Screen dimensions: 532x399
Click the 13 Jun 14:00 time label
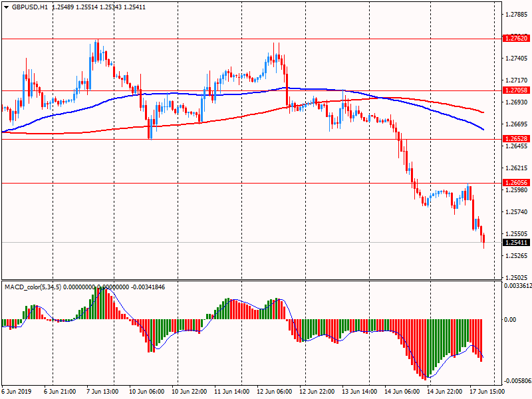(358, 392)
